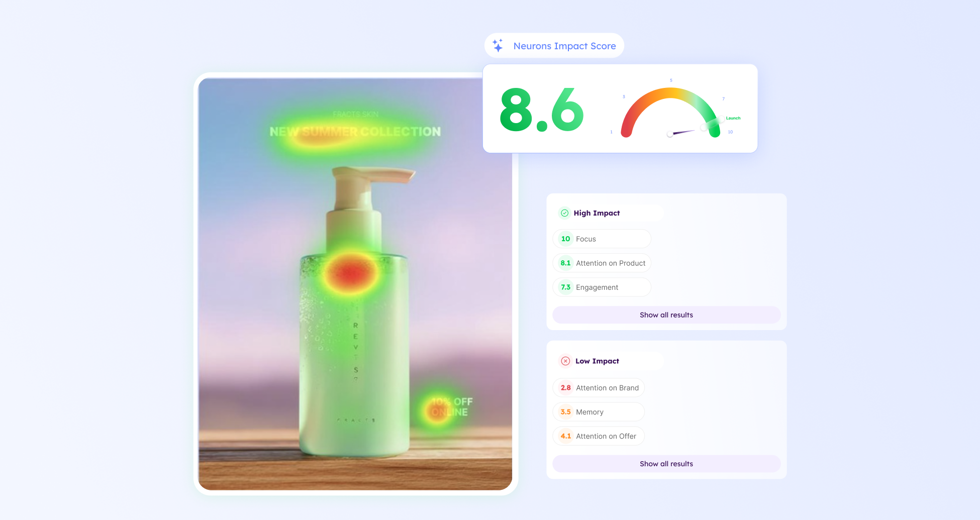The width and height of the screenshot is (980, 520).
Task: Open the Attention on Brand metric
Action: tap(598, 388)
